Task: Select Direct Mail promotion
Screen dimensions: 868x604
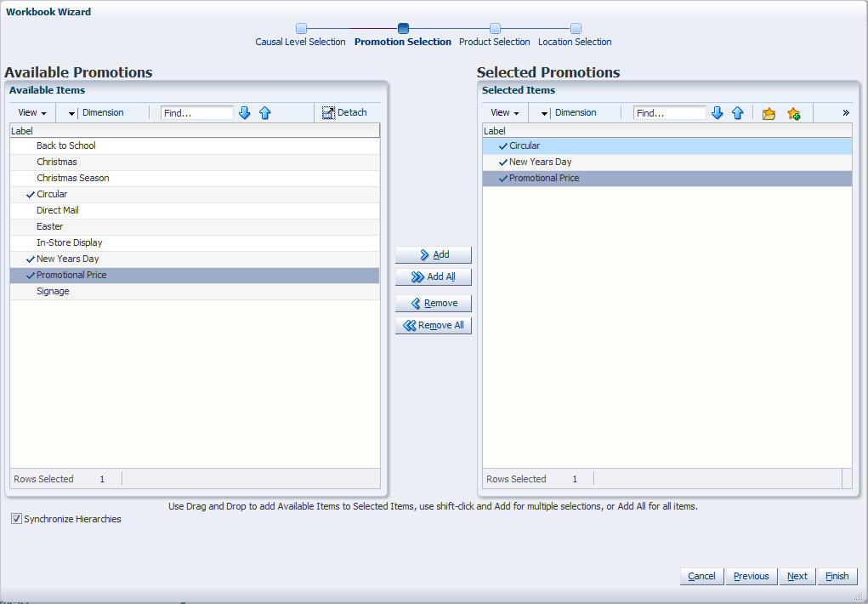Action: pos(195,211)
